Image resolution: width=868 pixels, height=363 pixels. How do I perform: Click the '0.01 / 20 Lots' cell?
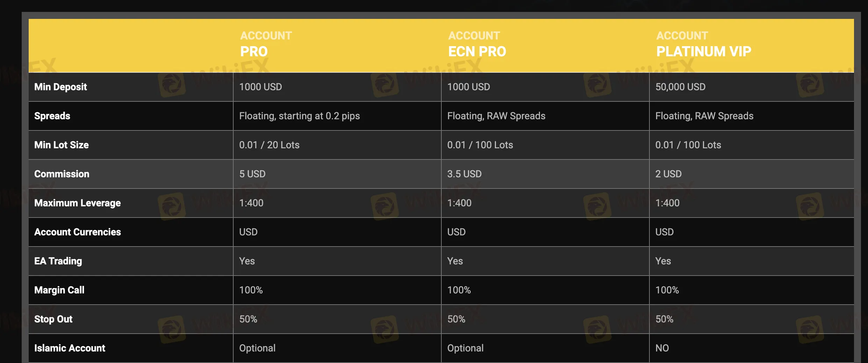(269, 145)
